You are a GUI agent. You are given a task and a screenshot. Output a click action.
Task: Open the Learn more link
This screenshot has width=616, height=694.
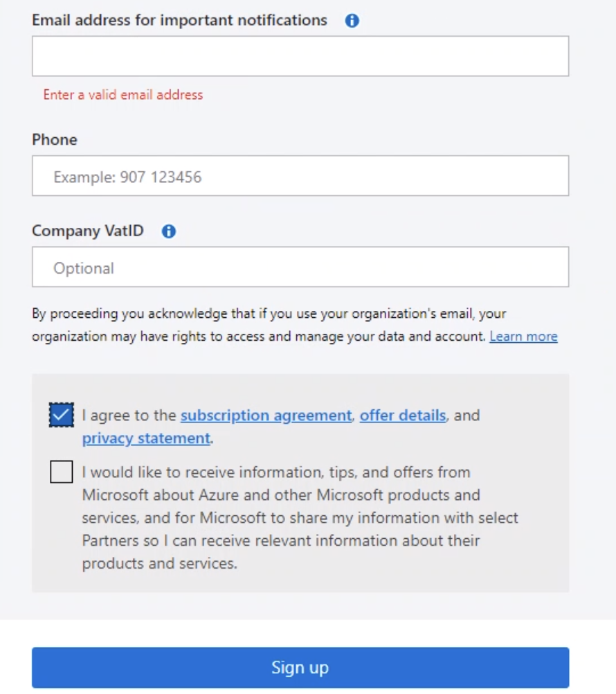[x=523, y=337]
